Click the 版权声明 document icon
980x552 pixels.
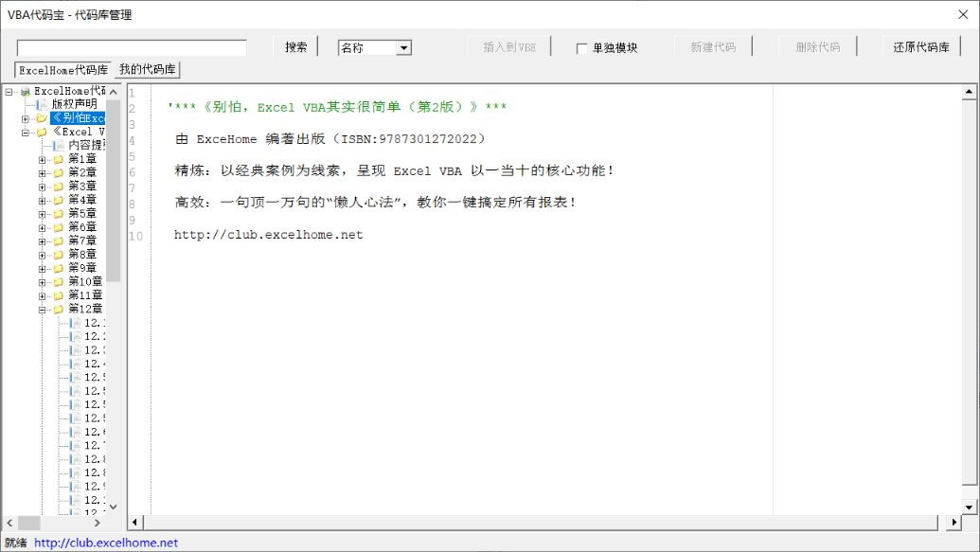(x=42, y=104)
